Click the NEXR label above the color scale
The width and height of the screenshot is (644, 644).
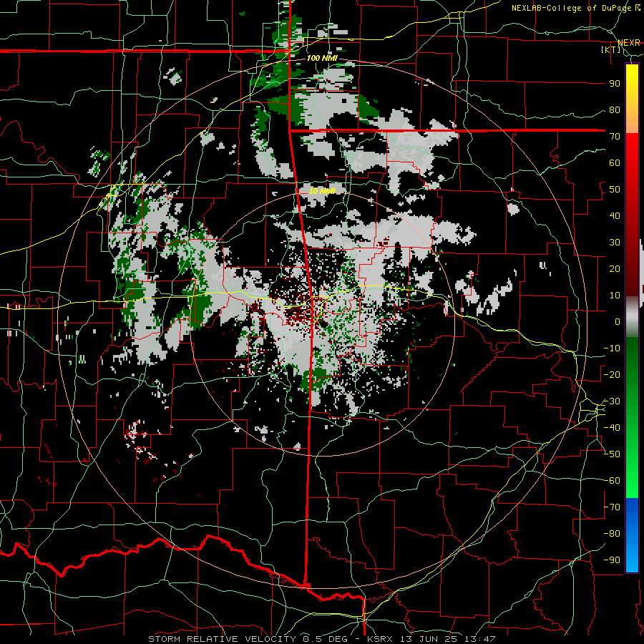click(x=629, y=43)
